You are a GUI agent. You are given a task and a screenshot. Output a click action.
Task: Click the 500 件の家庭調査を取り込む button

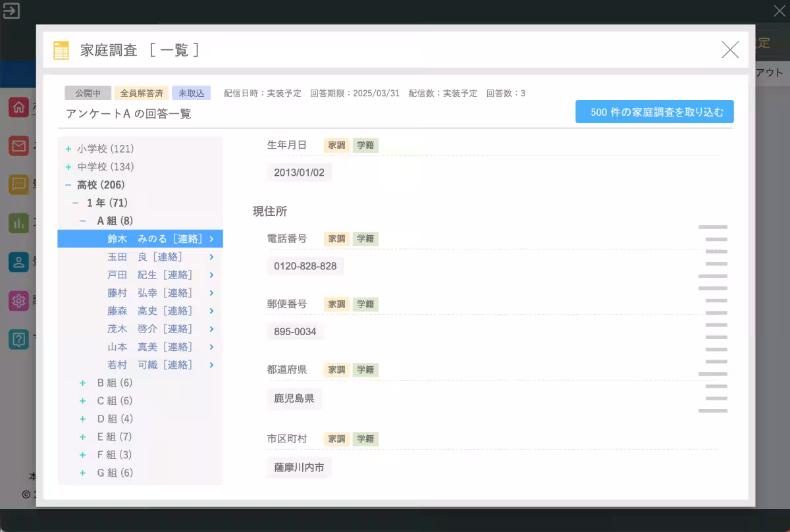654,111
